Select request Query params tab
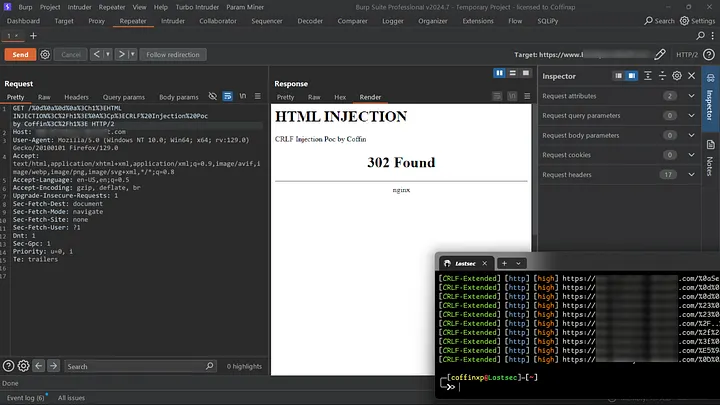 (x=124, y=97)
